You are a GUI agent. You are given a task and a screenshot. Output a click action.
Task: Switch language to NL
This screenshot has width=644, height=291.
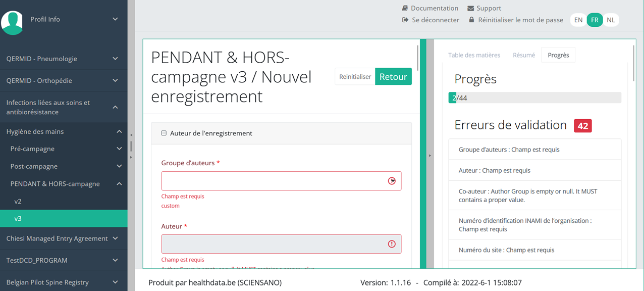pos(611,20)
